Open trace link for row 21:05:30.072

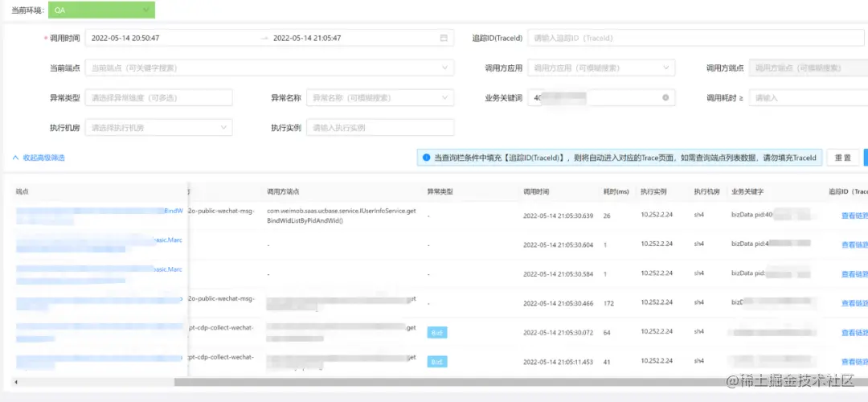[854, 332]
